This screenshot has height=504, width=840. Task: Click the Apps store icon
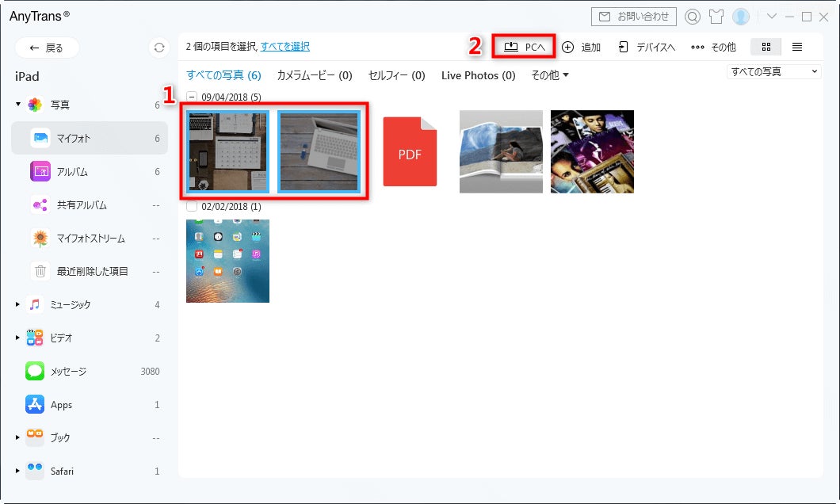(35, 404)
